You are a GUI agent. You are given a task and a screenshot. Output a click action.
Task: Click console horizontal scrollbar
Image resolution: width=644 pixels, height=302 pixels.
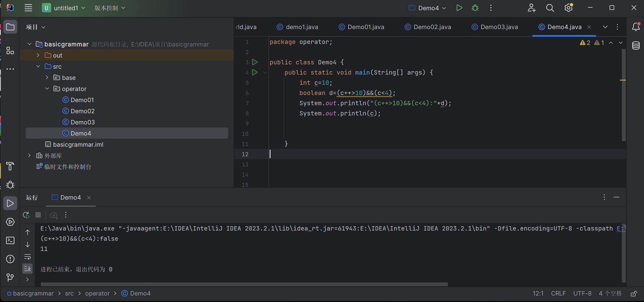(244, 284)
